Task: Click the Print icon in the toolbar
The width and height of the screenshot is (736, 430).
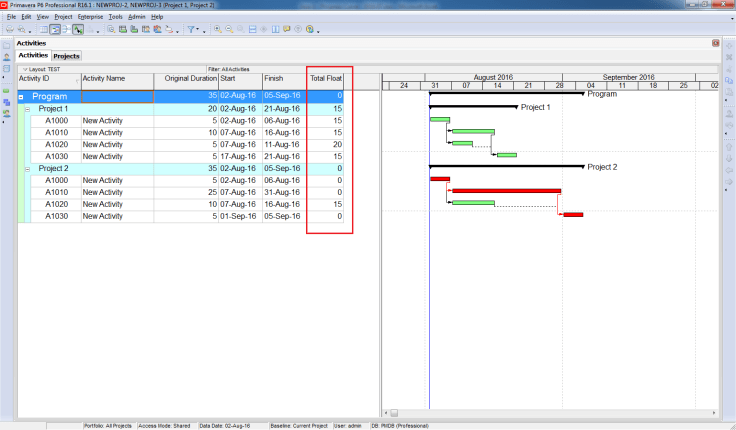Action: [x=9, y=29]
